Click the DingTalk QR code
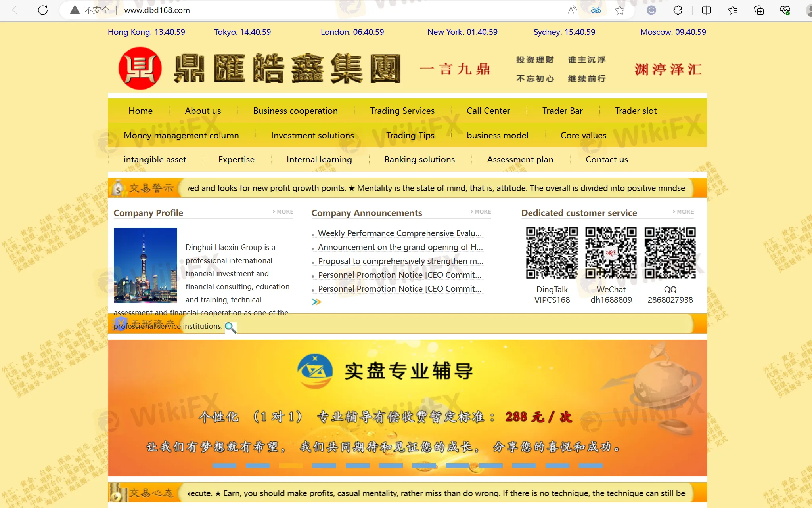This screenshot has height=508, width=812. 552,252
